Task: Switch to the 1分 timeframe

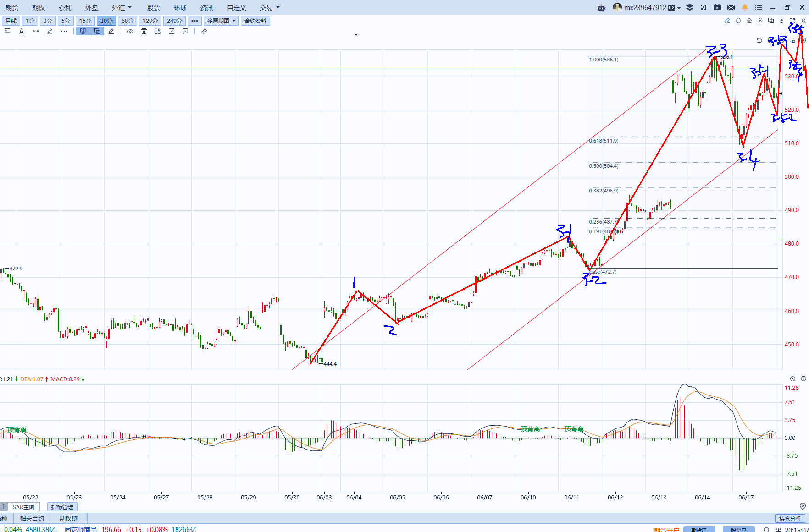Action: pos(30,21)
